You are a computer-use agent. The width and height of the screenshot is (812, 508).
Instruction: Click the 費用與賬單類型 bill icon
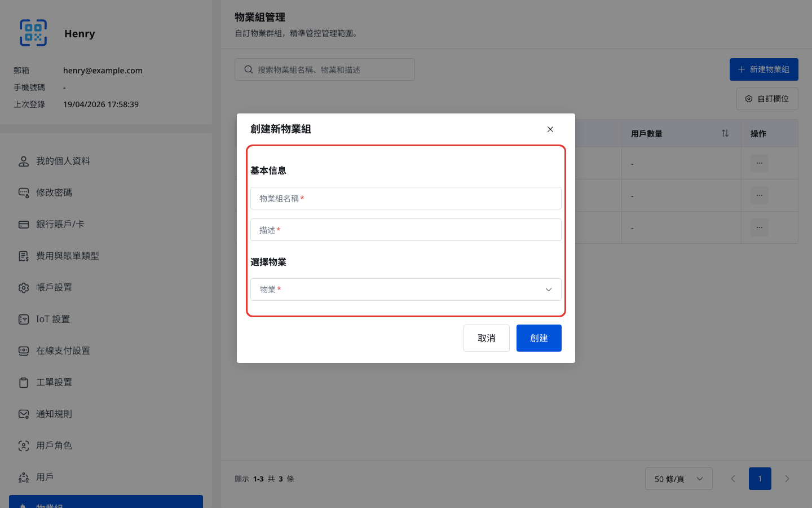point(24,256)
